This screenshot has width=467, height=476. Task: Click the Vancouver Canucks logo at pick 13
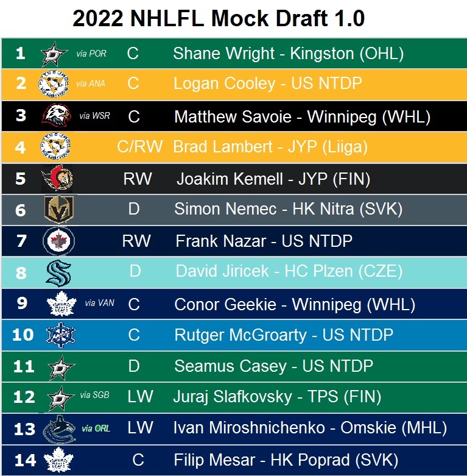60,429
